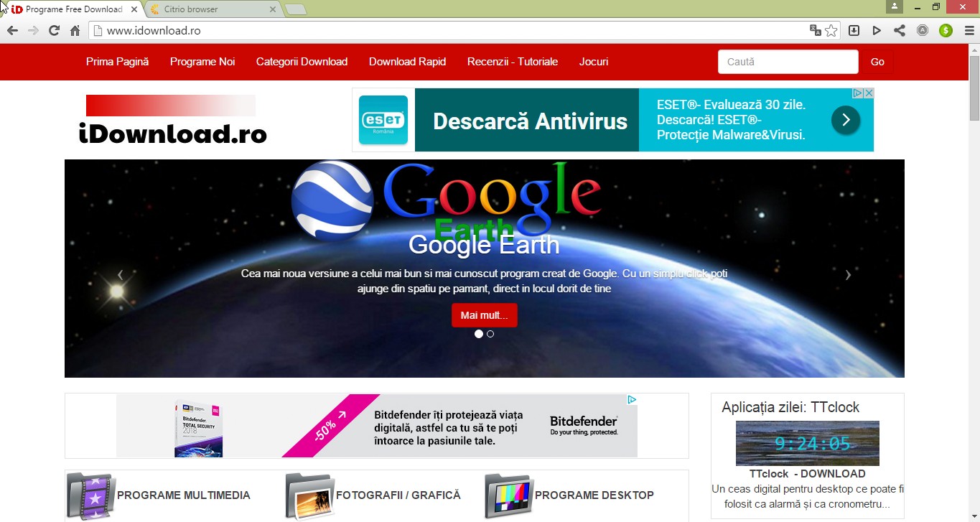Click the play media grabber icon
Image resolution: width=980 pixels, height=522 pixels.
[877, 30]
